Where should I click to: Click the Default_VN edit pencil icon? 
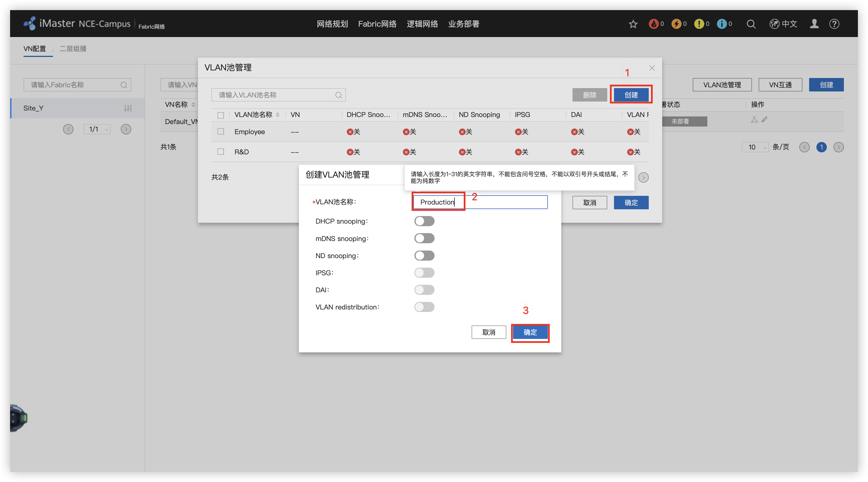pyautogui.click(x=765, y=120)
